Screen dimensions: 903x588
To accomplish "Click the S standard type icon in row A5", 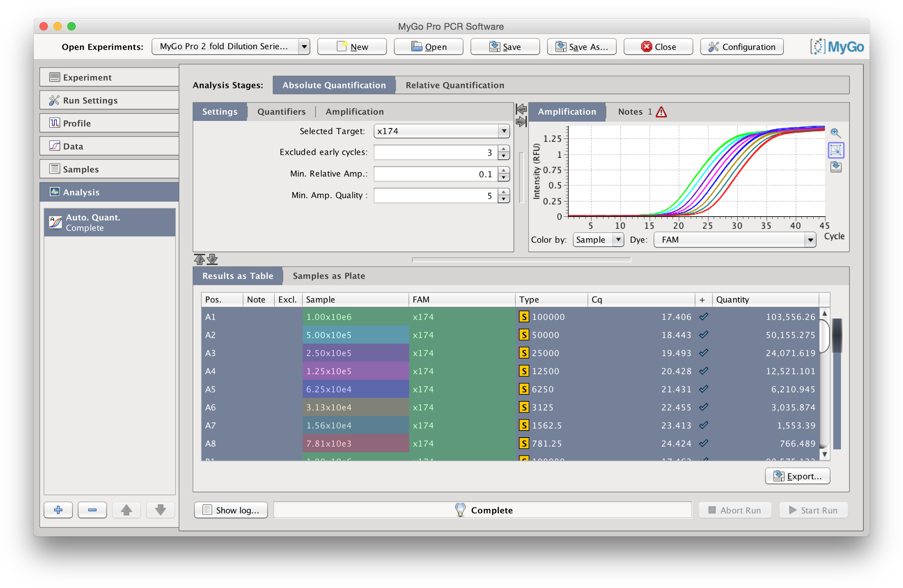I will (x=524, y=389).
